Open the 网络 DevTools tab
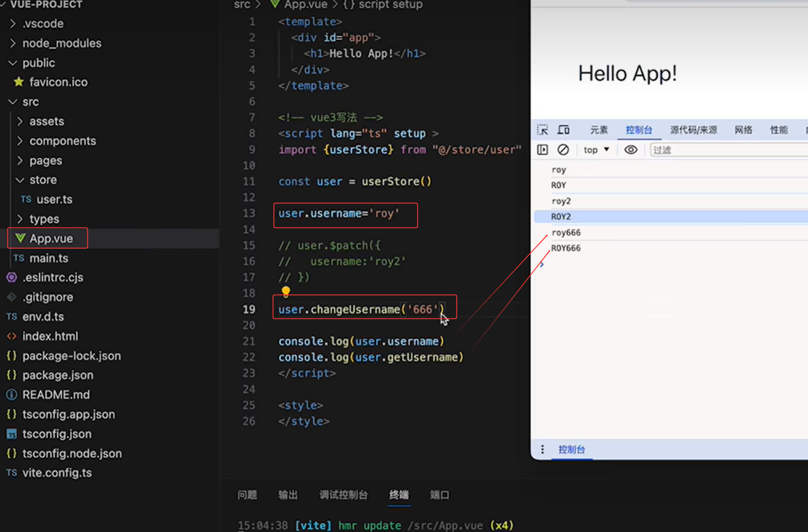This screenshot has width=808, height=532. [743, 130]
